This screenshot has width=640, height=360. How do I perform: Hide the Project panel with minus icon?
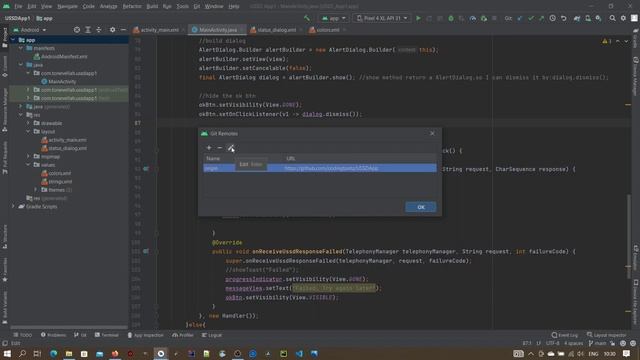coord(123,30)
